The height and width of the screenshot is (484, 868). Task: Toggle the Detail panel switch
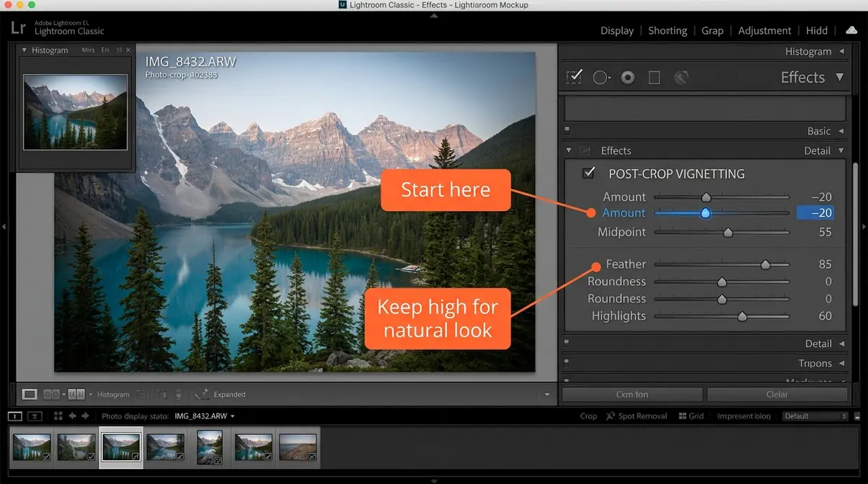(x=567, y=343)
